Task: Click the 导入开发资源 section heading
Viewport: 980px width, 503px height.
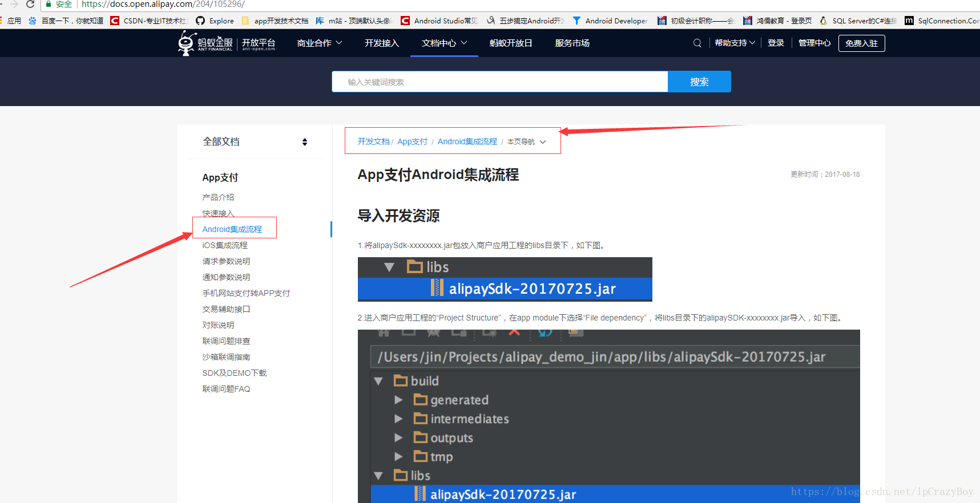Action: 398,216
